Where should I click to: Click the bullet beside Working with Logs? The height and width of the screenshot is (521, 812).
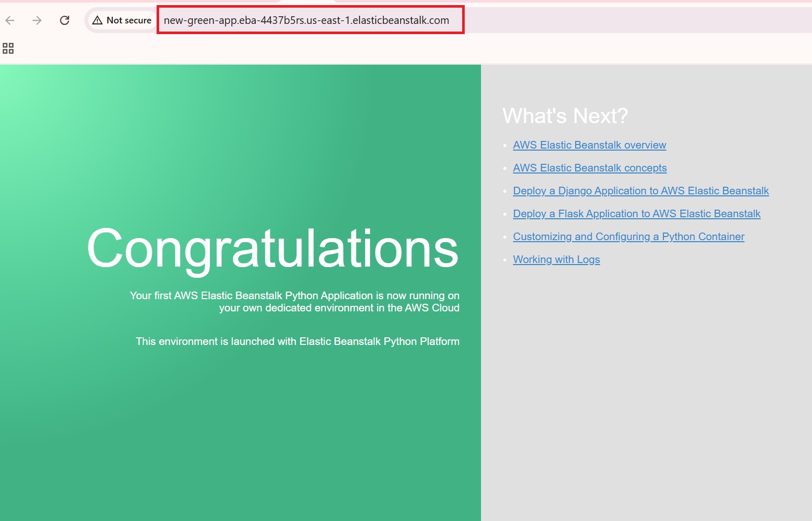pos(505,260)
